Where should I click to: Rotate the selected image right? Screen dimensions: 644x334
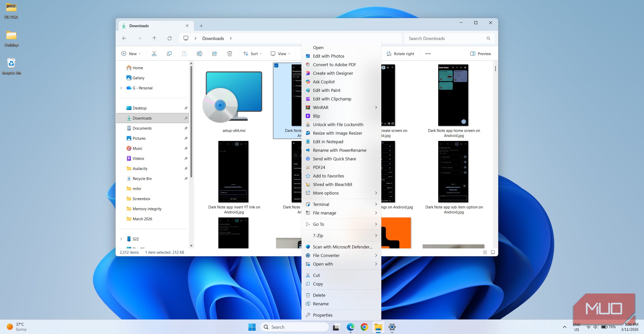click(400, 54)
